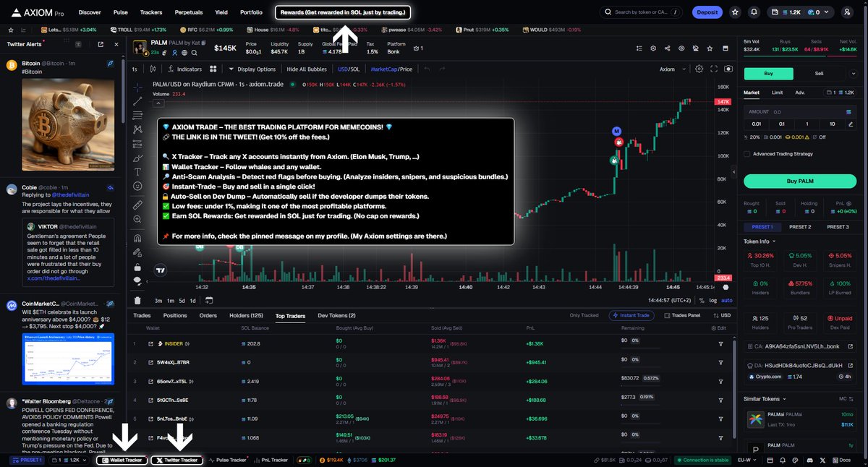Select the emoji sticker tool
This screenshot has height=467, width=868.
137,186
